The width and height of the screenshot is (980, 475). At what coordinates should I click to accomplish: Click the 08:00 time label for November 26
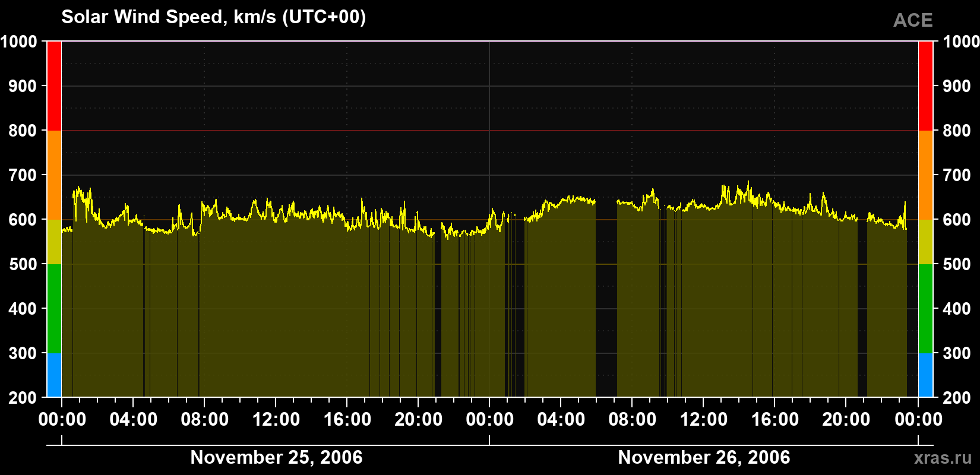[633, 420]
